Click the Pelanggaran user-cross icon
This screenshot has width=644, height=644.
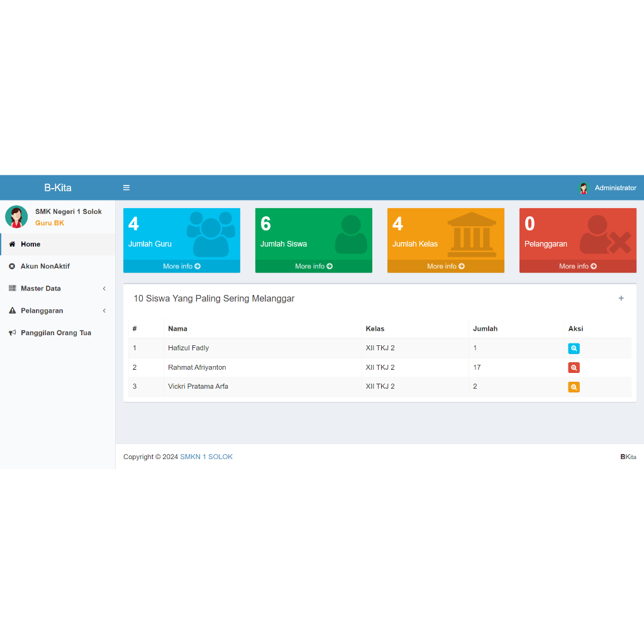click(604, 235)
